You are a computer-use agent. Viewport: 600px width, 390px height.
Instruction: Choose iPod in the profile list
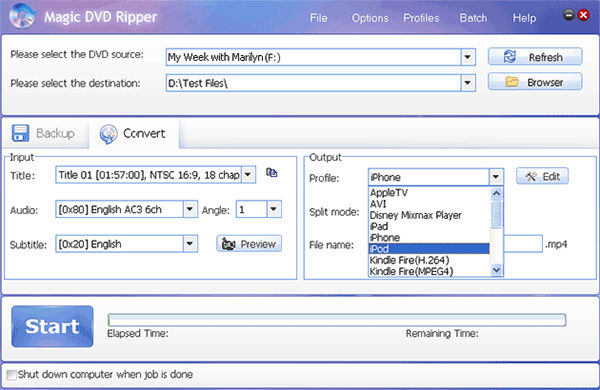click(x=429, y=249)
